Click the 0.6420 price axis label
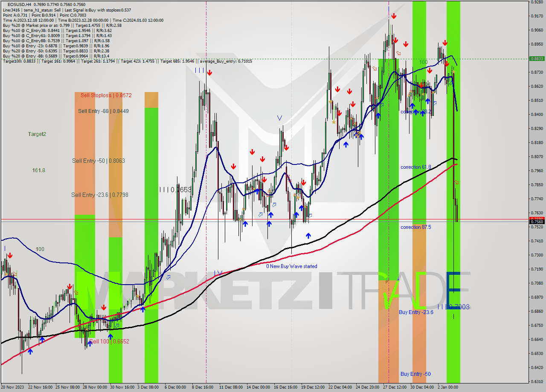546x392 pixels. click(x=537, y=367)
